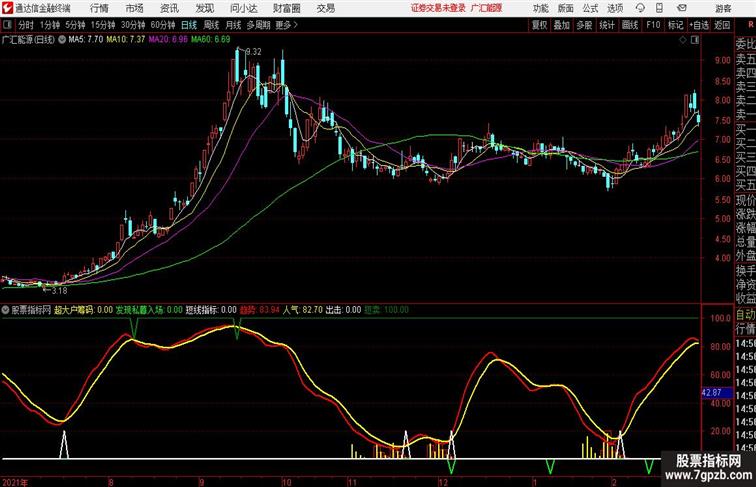The height and width of the screenshot is (487, 756).
Task: Open the 资讯 menu
Action: (x=169, y=8)
